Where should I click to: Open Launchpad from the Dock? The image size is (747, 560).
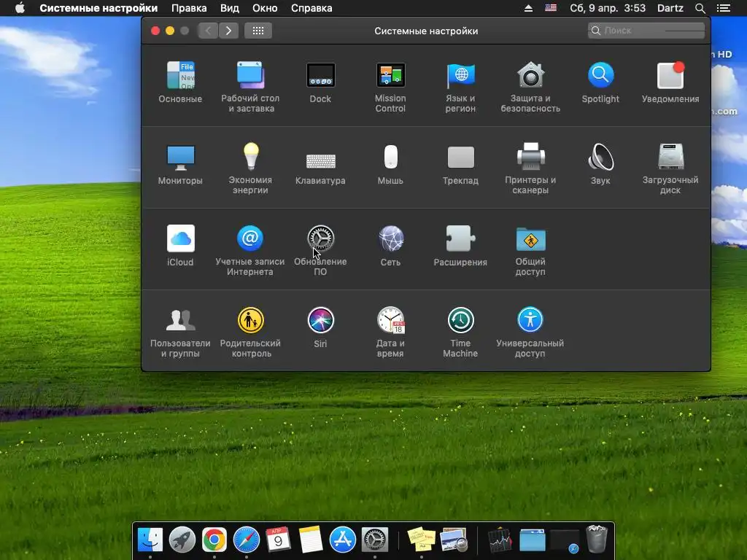182,540
